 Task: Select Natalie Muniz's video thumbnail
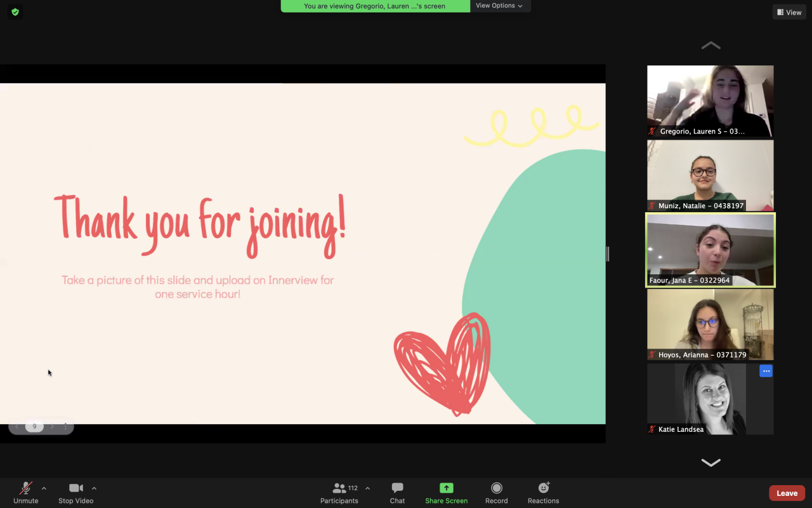click(710, 175)
